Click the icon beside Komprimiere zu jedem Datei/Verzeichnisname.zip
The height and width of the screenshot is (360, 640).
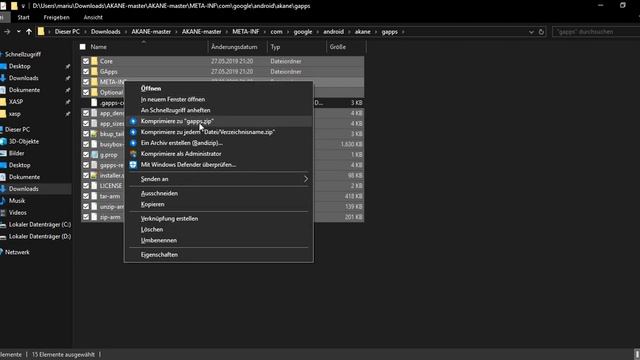click(x=133, y=132)
